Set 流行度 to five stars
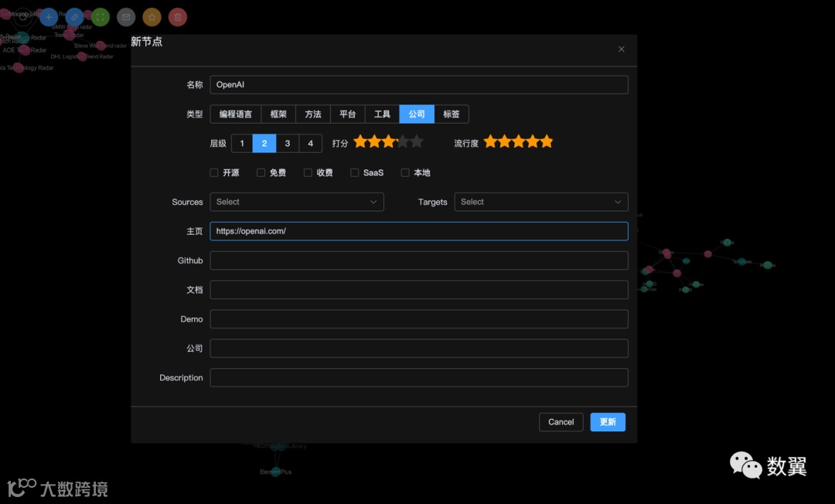 tap(547, 141)
